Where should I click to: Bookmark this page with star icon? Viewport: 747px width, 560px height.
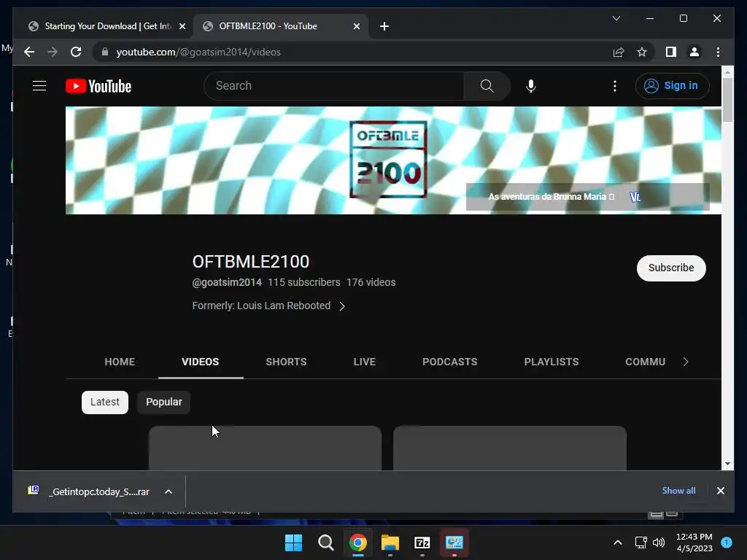642,52
